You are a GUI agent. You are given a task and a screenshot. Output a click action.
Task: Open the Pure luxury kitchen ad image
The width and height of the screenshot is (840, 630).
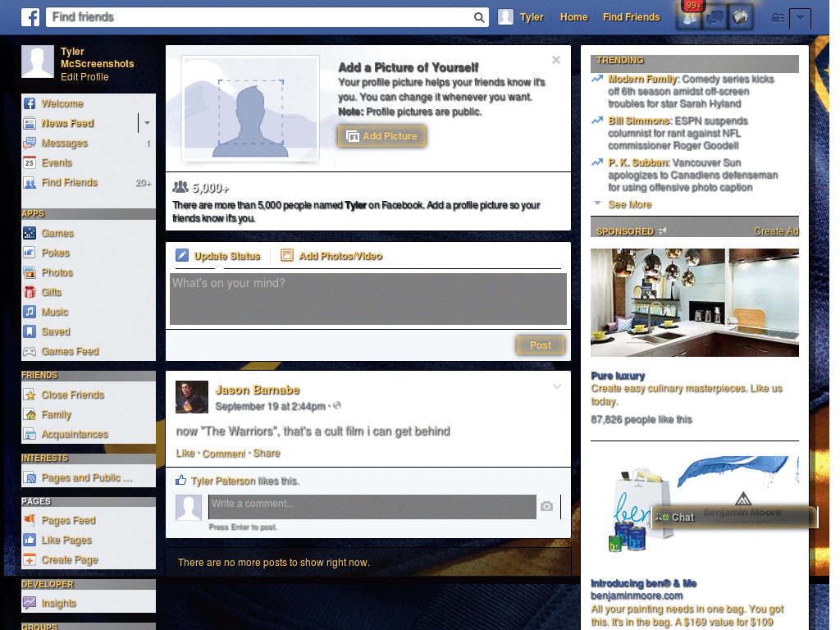coord(695,303)
